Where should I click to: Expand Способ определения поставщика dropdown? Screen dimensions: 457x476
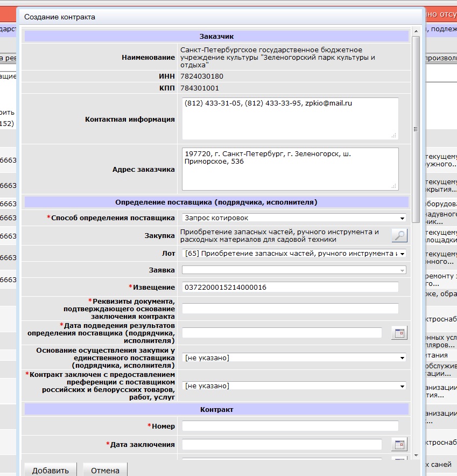[x=294, y=218]
